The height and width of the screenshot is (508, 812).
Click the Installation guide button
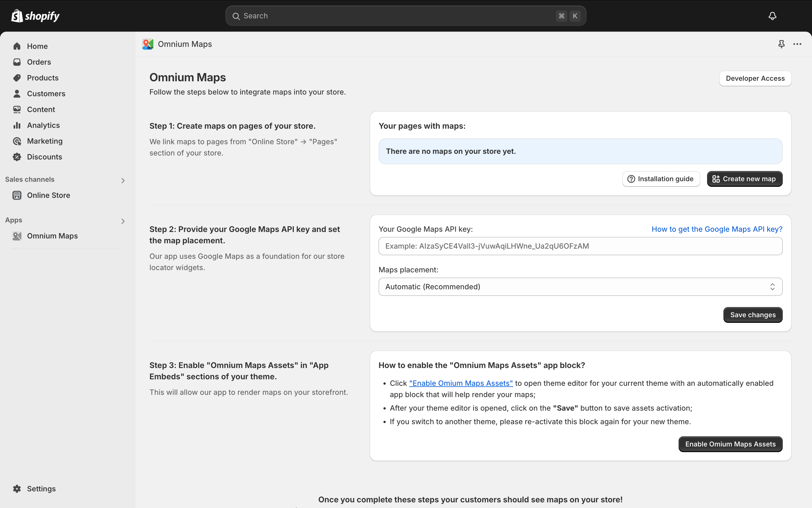[661, 179]
